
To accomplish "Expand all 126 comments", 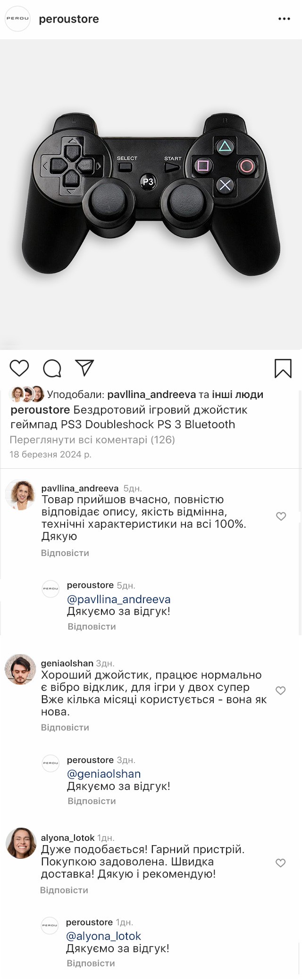I will (92, 440).
